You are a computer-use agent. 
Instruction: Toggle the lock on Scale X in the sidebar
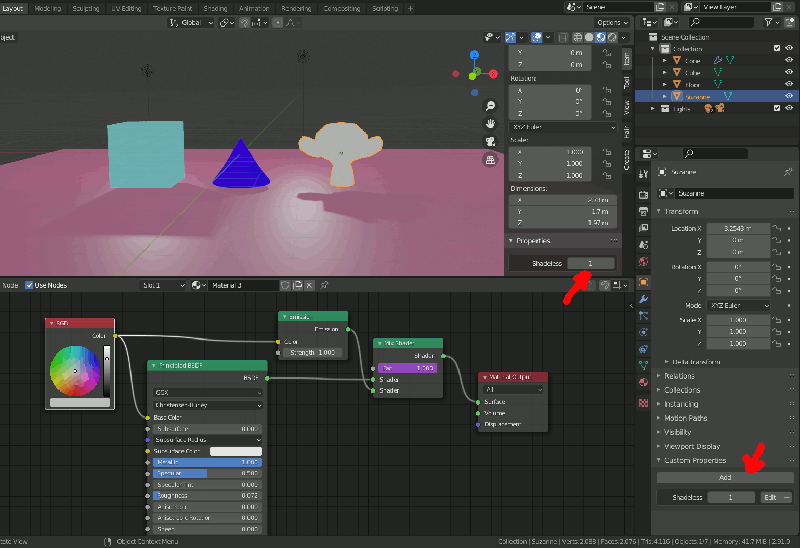click(x=606, y=152)
